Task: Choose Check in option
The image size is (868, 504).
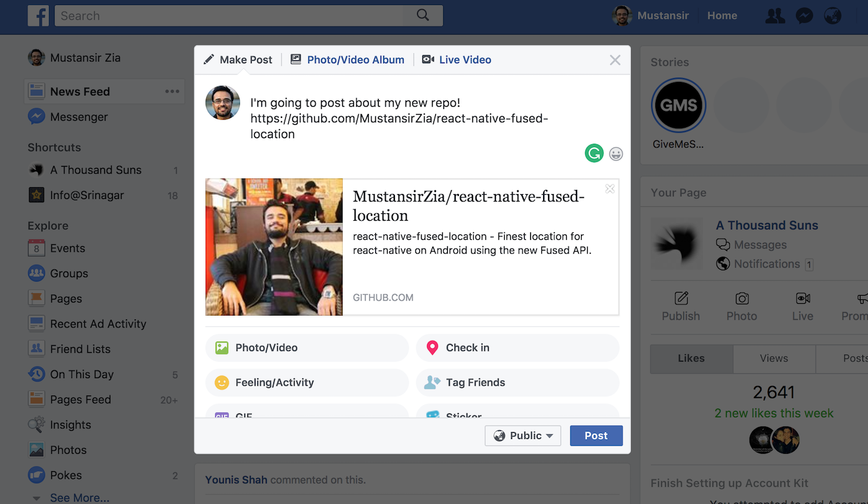Action: click(x=518, y=348)
